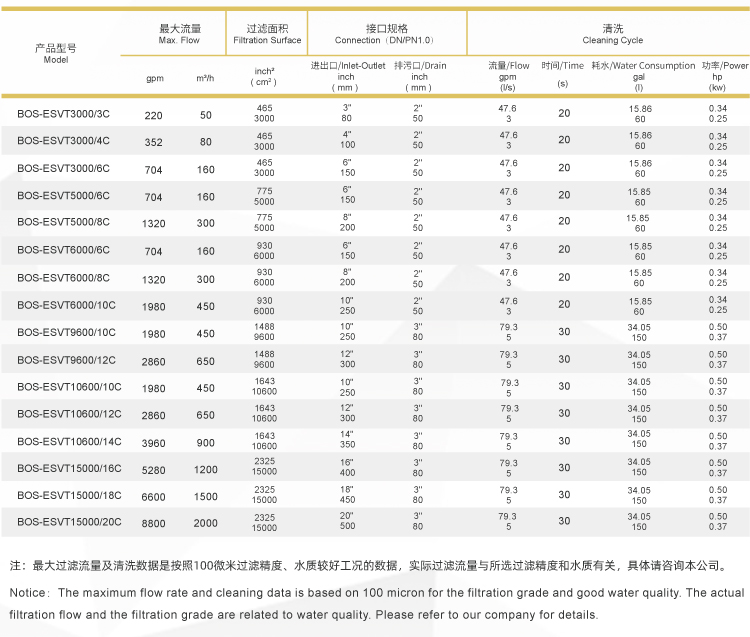Click the gpm sub-header under Max. Flow
The height and width of the screenshot is (637, 750).
click(155, 78)
